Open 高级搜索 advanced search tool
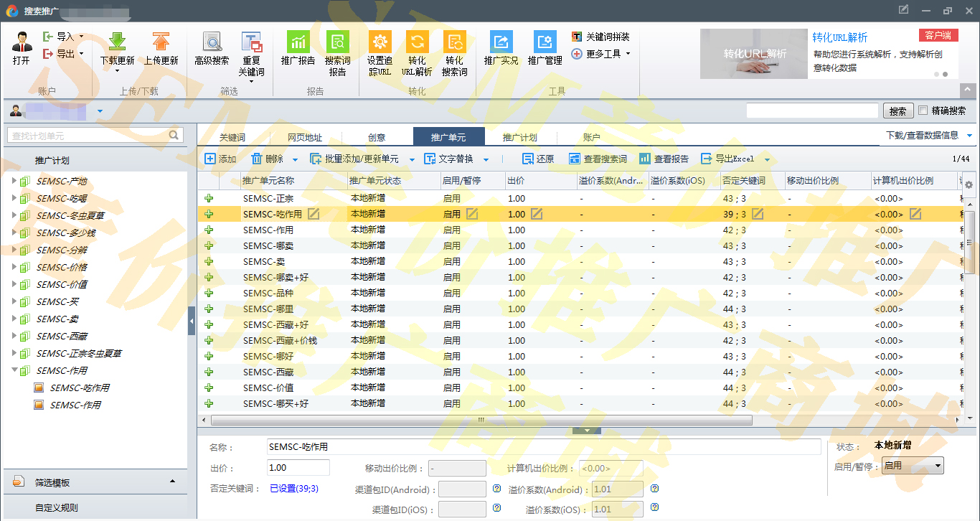Viewport: 980px width, 521px height. tap(212, 42)
